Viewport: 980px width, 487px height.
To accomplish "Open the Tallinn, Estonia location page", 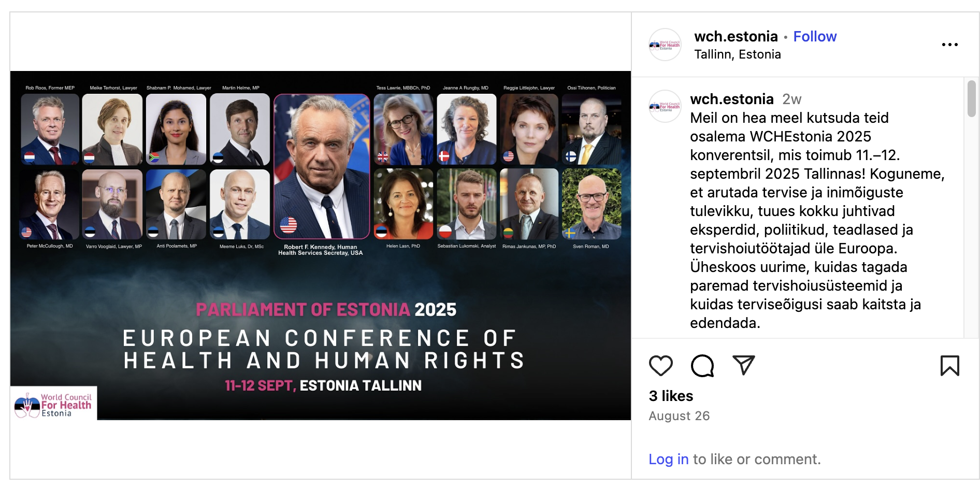I will click(737, 53).
